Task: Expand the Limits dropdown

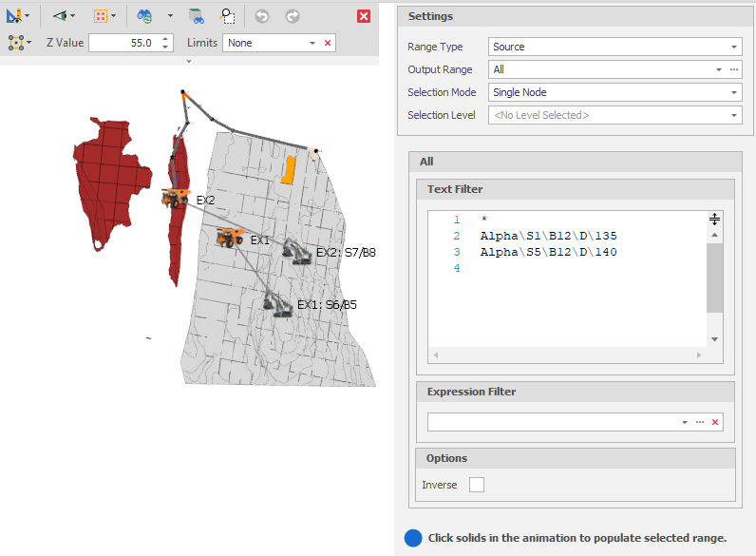Action: coord(312,43)
